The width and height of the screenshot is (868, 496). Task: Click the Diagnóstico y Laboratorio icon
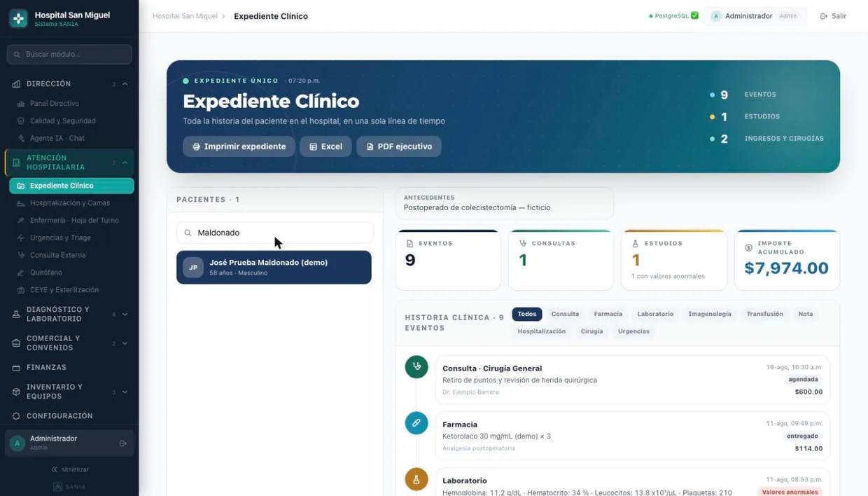tap(16, 315)
